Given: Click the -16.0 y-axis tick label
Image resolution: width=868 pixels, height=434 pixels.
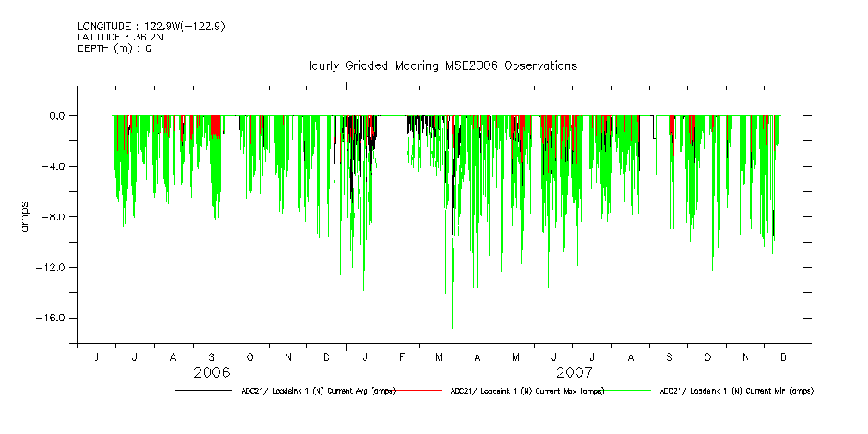Looking at the screenshot, I should click(x=49, y=319).
